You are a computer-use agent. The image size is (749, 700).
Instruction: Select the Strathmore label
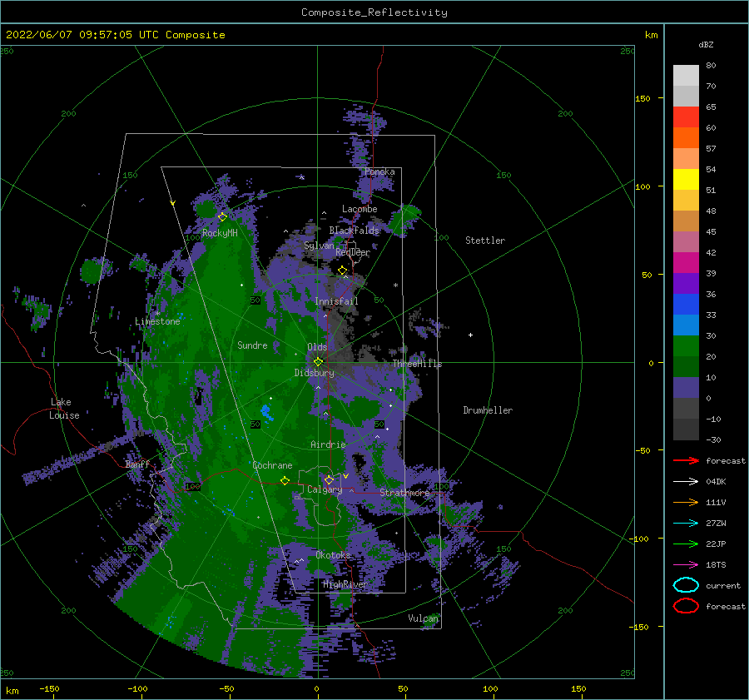(x=404, y=493)
